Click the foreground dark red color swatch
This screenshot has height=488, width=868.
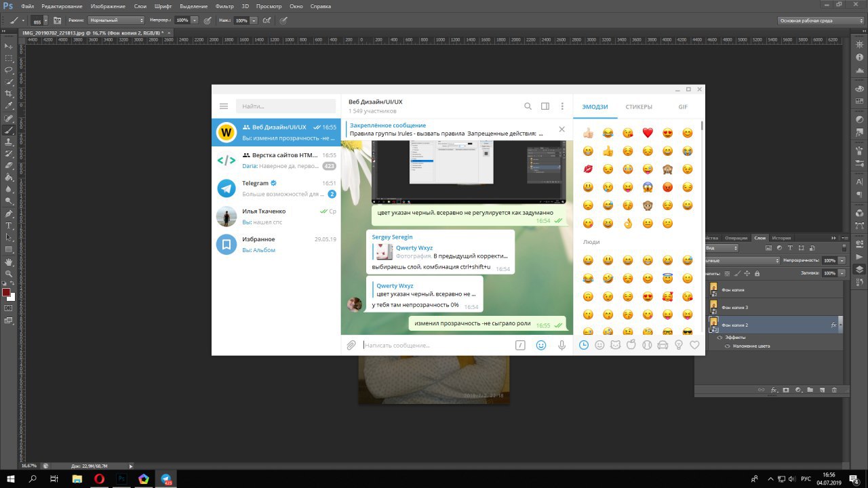click(6, 293)
